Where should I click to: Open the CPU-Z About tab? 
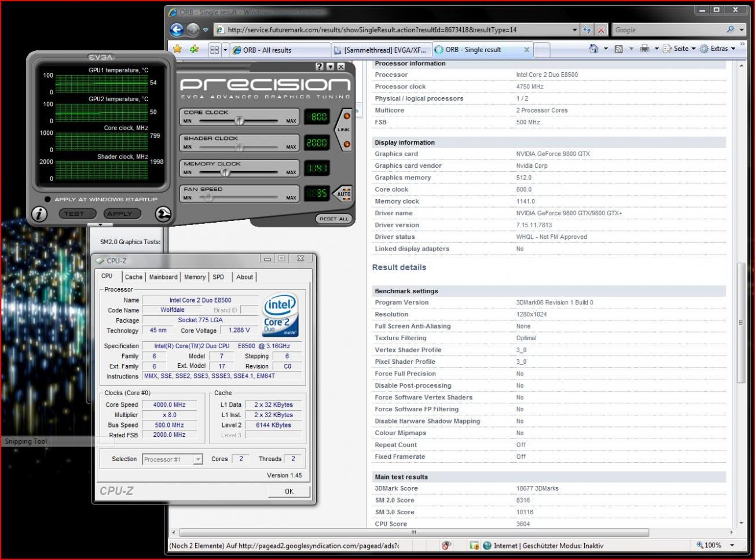[x=245, y=277]
